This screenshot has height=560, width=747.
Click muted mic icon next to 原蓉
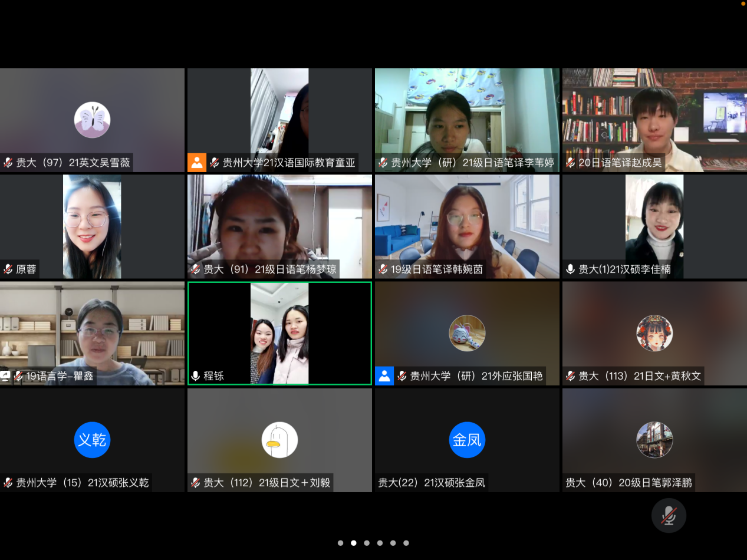8,269
